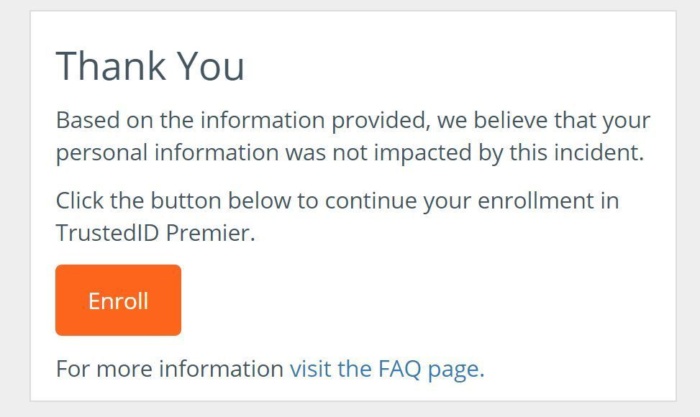Click the word "Based" starting the first paragraph

(x=88, y=120)
